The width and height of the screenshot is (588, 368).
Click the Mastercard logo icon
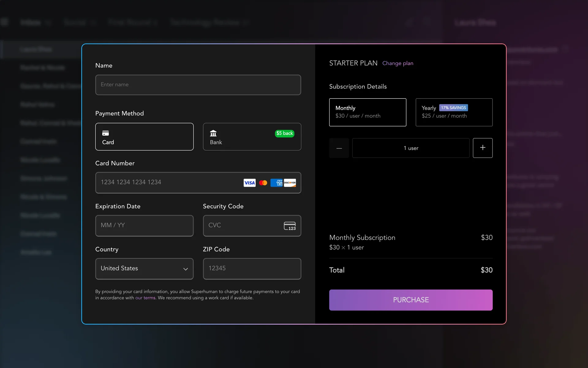click(263, 183)
